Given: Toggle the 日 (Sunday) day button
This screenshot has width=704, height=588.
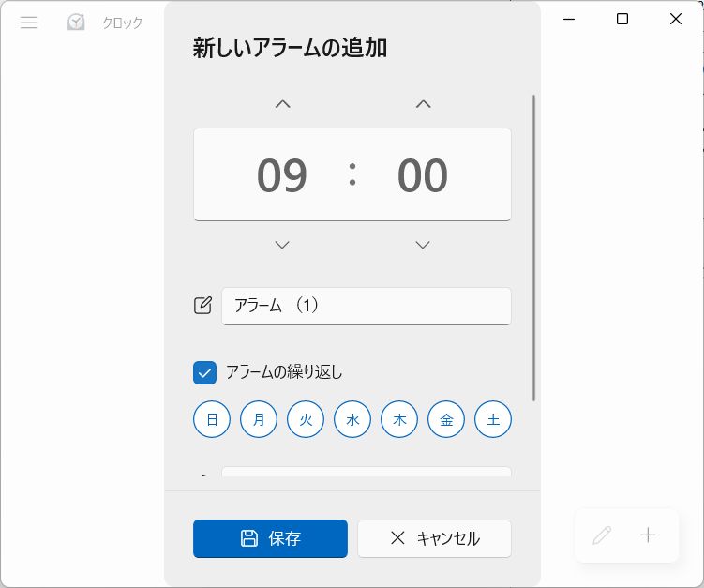Looking at the screenshot, I should [212, 419].
